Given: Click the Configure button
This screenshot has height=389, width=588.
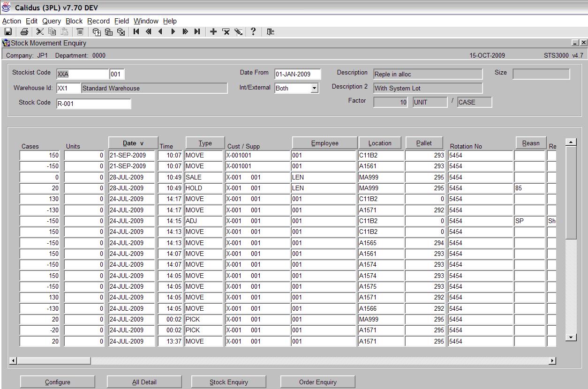Looking at the screenshot, I should pos(58,382).
